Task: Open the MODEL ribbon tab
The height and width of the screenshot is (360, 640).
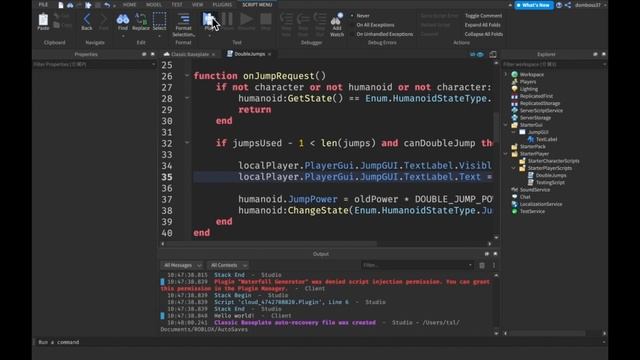Action: [153, 5]
